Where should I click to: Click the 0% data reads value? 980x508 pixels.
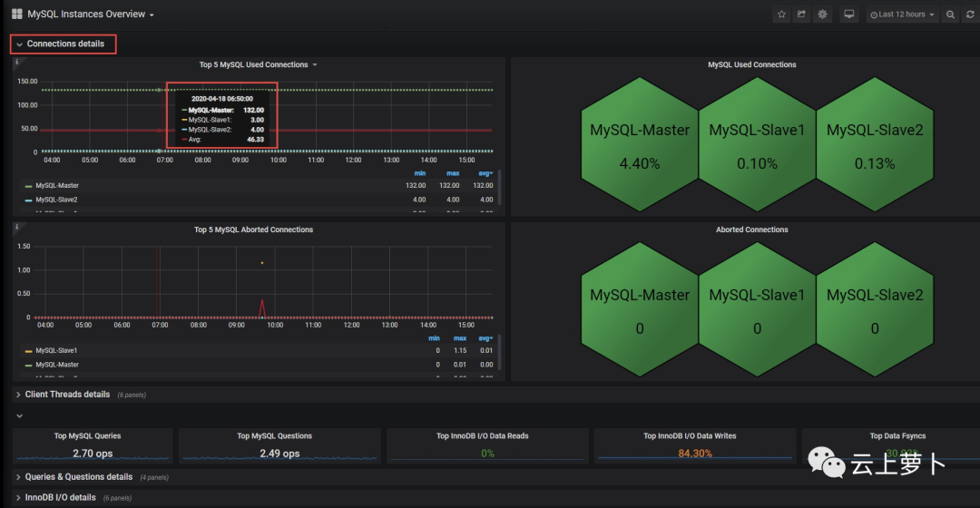tap(487, 453)
